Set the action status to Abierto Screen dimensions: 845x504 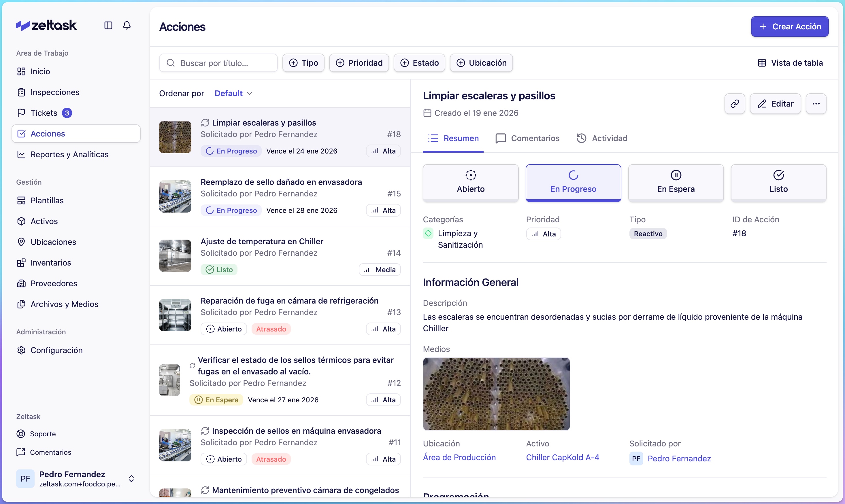tap(471, 183)
